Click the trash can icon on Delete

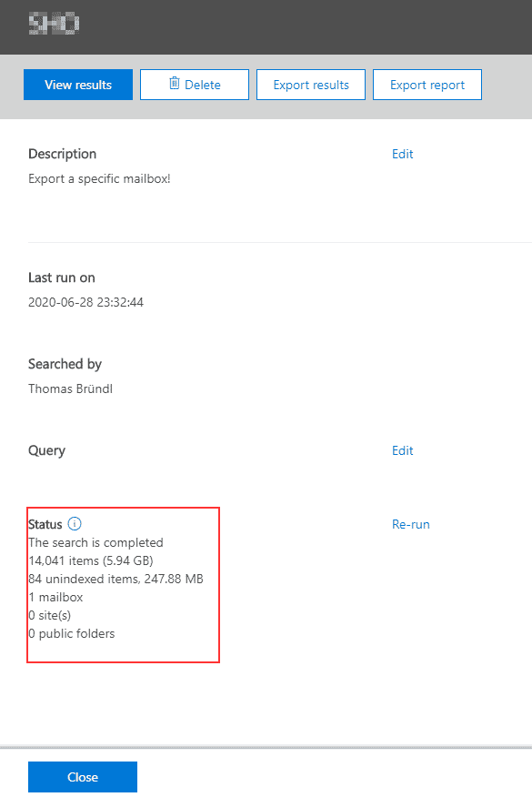[x=175, y=84]
